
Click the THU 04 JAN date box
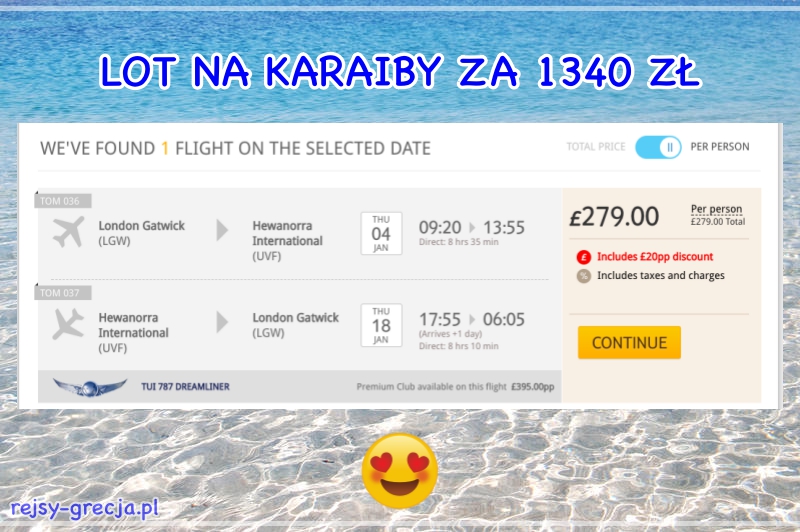[x=381, y=233]
